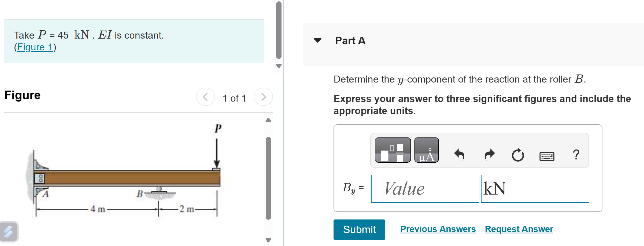This screenshot has width=644, height=246.
Task: Open Previous Answers
Action: (438, 229)
